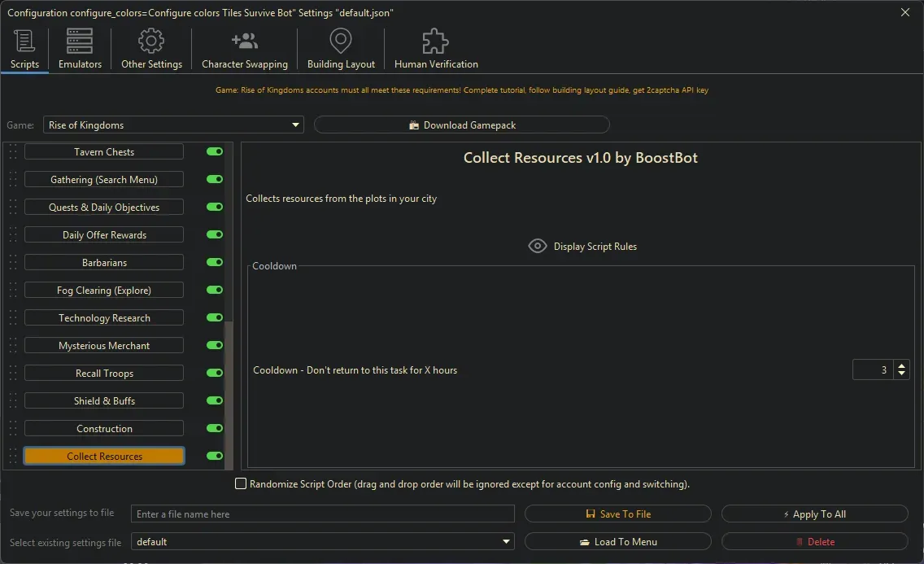Enable the Randomize Script Order checkbox
Viewport: 924px width, 564px height.
coord(241,483)
